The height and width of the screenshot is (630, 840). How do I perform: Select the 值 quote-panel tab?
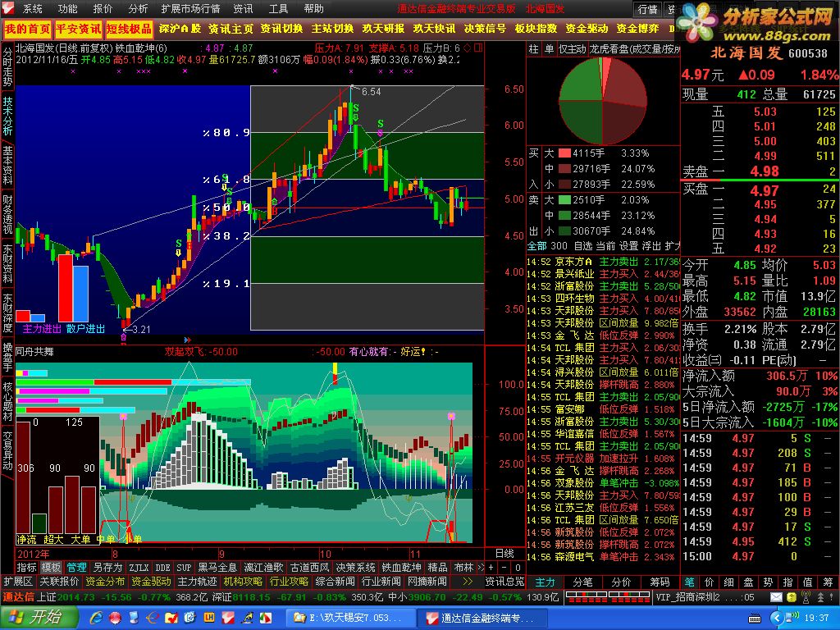(x=808, y=582)
